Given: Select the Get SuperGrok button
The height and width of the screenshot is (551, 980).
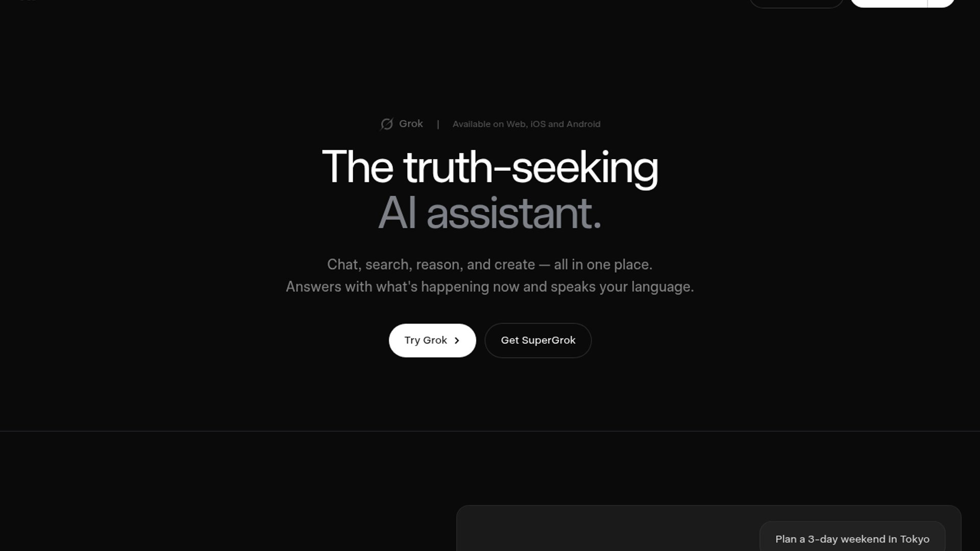Looking at the screenshot, I should 538,340.
